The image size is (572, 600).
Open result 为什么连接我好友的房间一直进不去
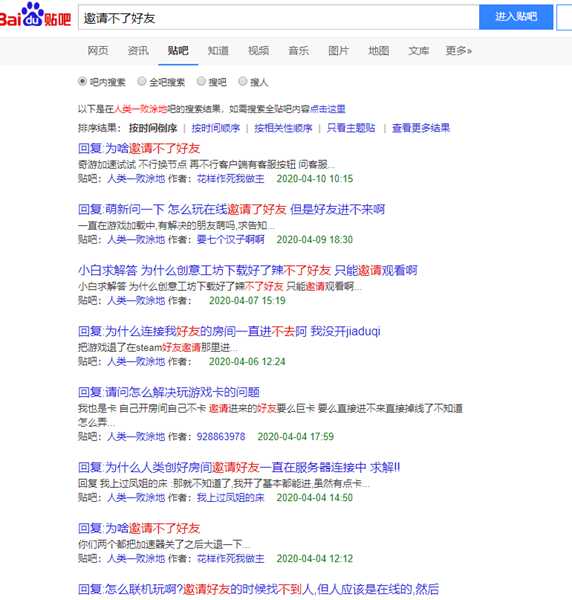click(229, 331)
